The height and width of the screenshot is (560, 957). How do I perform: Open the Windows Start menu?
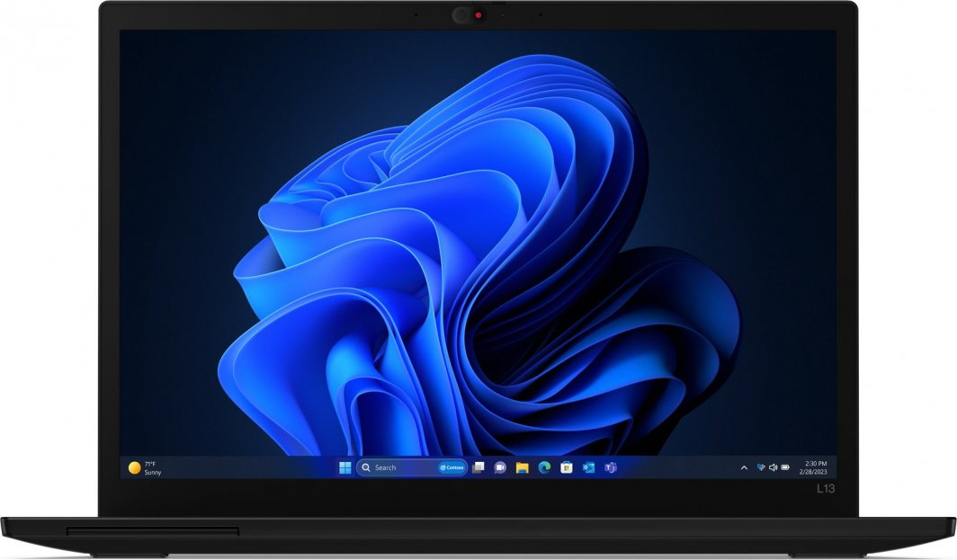tap(344, 467)
